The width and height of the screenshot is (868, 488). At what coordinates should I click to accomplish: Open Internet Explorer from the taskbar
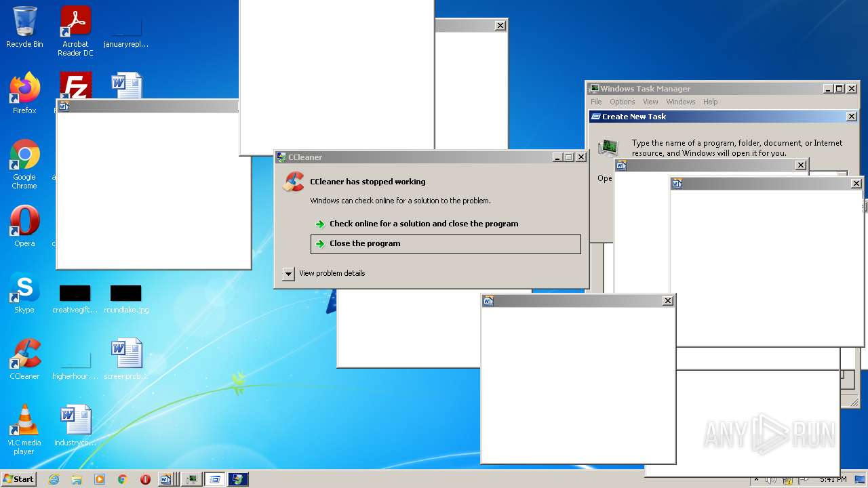point(54,479)
